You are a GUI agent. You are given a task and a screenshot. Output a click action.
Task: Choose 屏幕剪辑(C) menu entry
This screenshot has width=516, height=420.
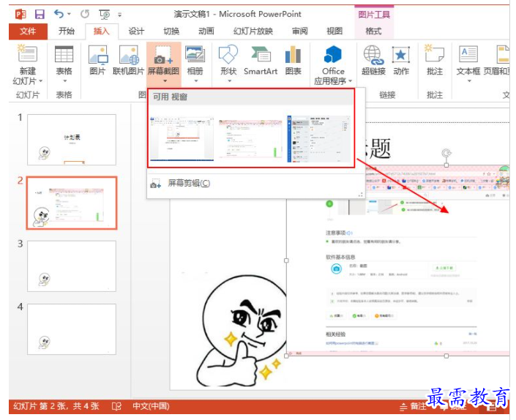pos(189,183)
